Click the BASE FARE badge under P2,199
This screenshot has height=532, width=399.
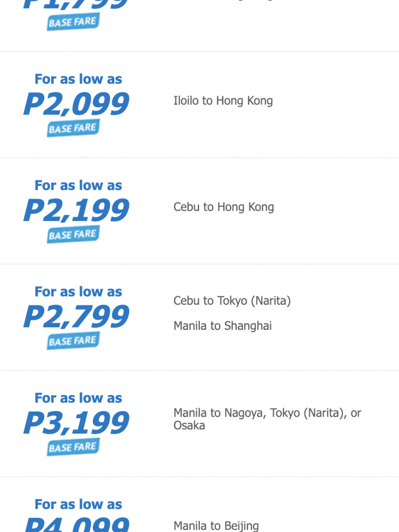click(73, 234)
